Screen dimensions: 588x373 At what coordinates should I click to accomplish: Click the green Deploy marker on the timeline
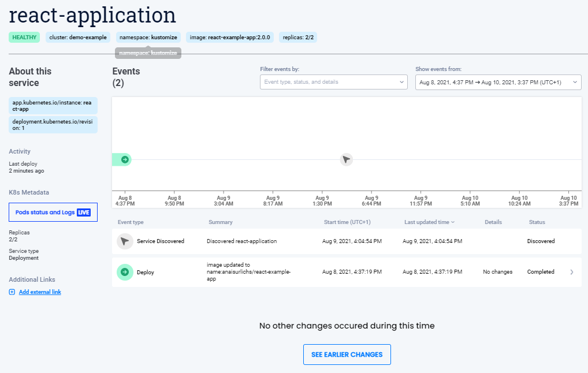point(125,160)
